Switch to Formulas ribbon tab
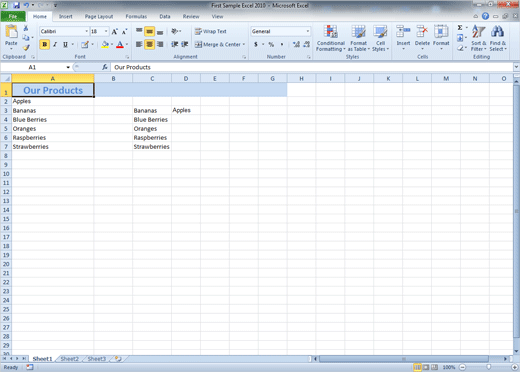 pos(136,16)
